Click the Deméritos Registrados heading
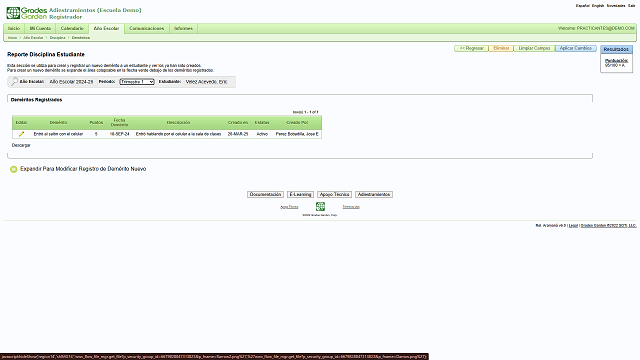640x360 pixels. (37, 100)
